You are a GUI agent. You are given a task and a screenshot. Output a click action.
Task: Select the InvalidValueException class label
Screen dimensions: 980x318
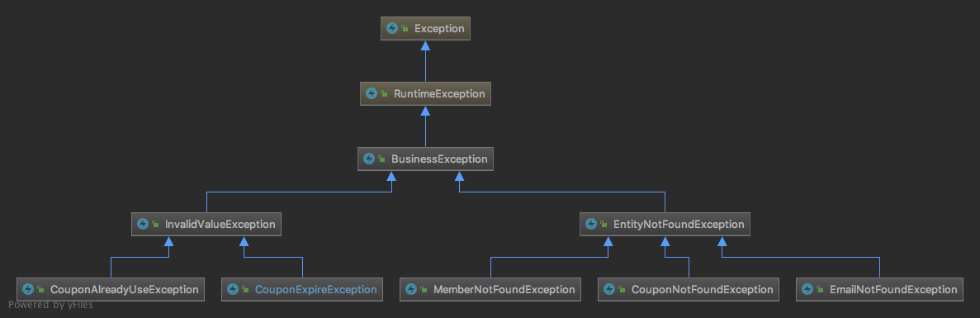click(x=220, y=224)
